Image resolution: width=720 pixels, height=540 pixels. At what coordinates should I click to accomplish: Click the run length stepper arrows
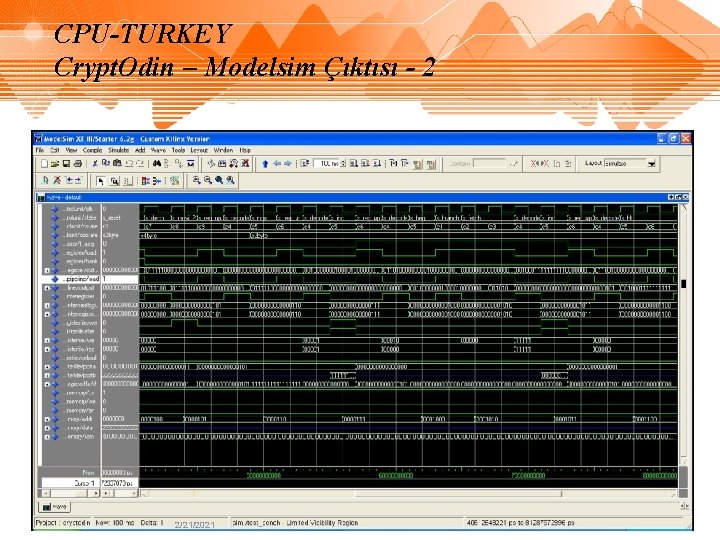(343, 163)
